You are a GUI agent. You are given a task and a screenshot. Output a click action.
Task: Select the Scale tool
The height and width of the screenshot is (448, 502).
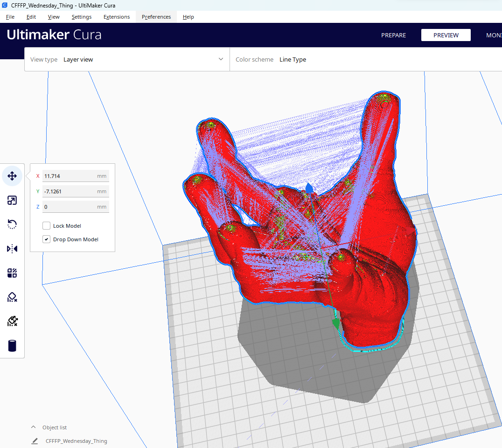click(12, 200)
